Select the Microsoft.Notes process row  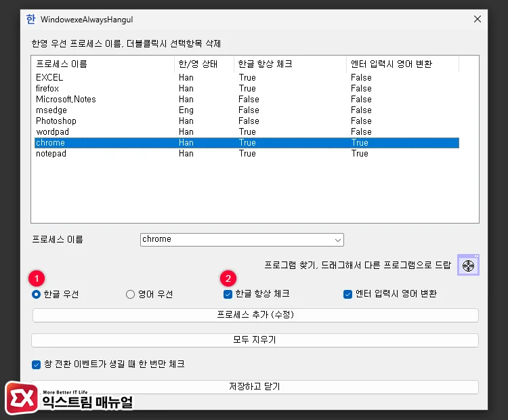pos(247,99)
